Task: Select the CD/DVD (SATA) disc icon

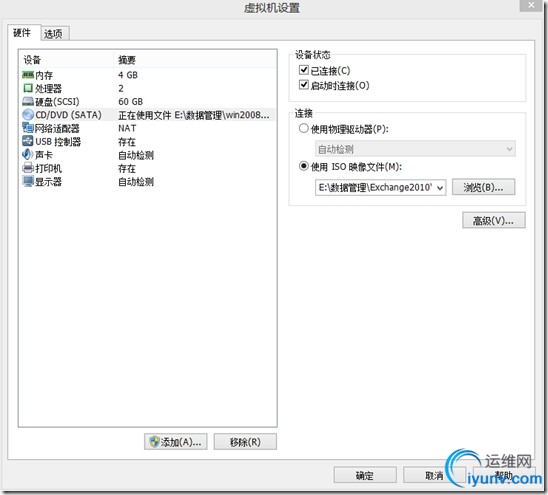Action: 28,115
